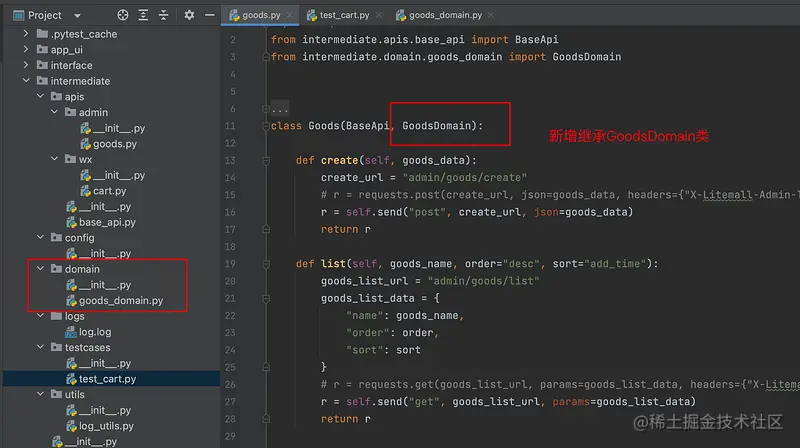Collapse the wx folder
This screenshot has width=800, height=448.
pyautogui.click(x=55, y=159)
